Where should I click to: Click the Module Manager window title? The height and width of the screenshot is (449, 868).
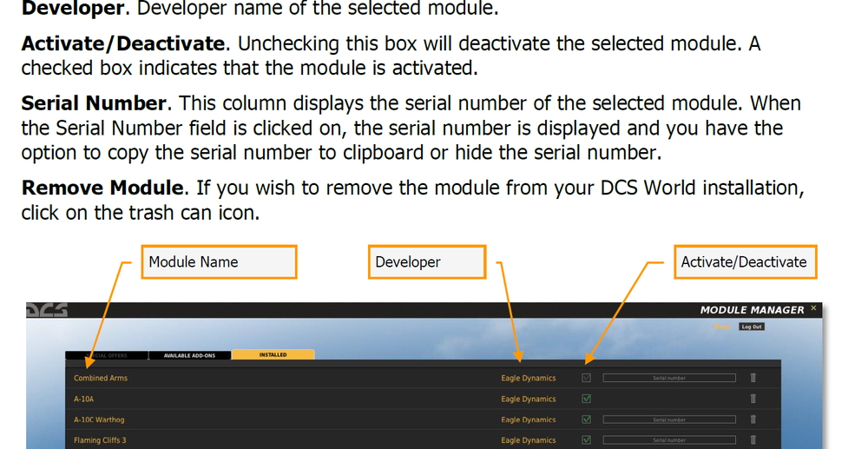752,310
